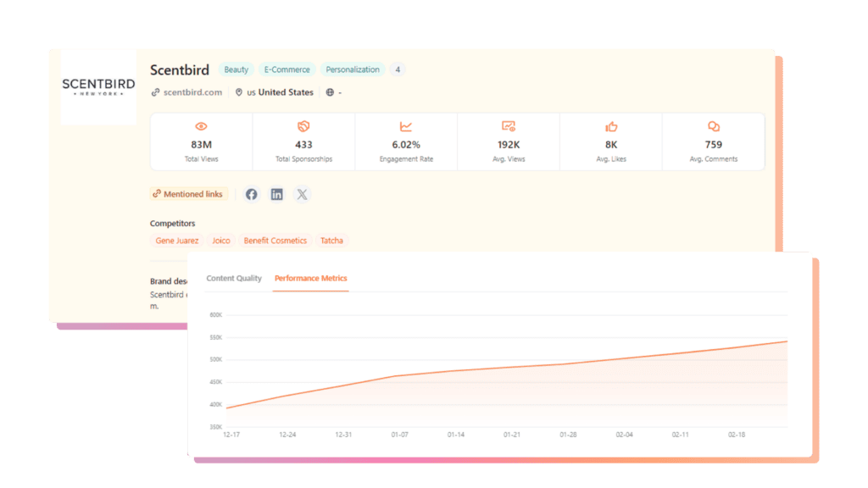Open the Benefit Cosmetics competitor tag
868x488 pixels.
click(275, 241)
